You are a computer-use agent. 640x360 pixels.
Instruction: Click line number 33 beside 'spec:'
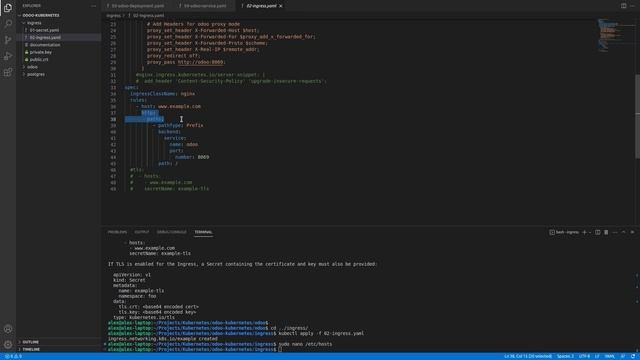(113, 88)
